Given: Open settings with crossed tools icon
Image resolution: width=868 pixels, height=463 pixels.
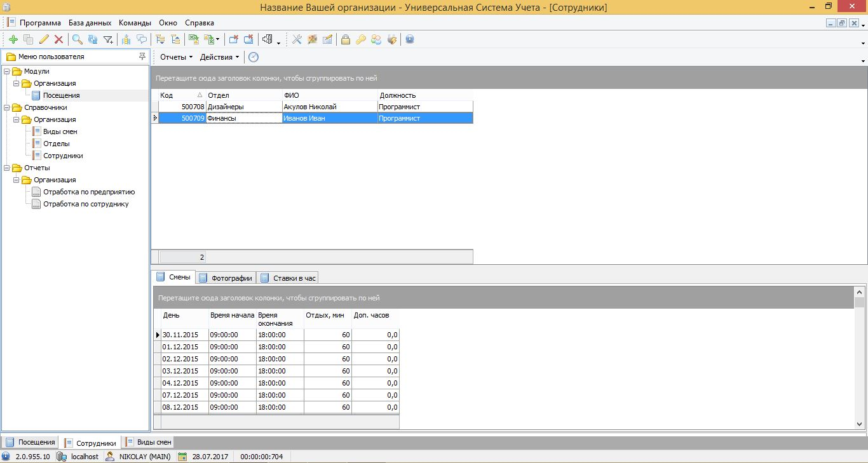Looking at the screenshot, I should [x=297, y=39].
